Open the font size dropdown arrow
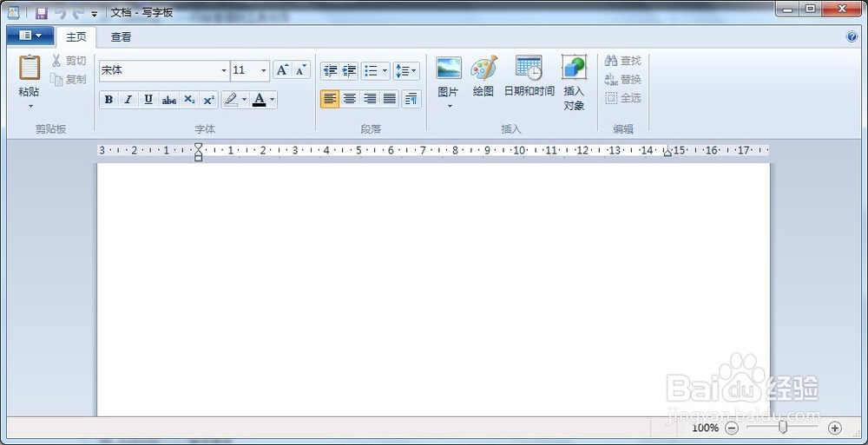This screenshot has width=868, height=445. 264,71
